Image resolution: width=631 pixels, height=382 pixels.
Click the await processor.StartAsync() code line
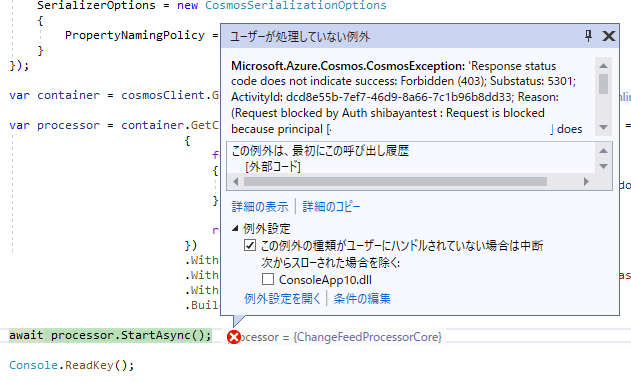110,335
